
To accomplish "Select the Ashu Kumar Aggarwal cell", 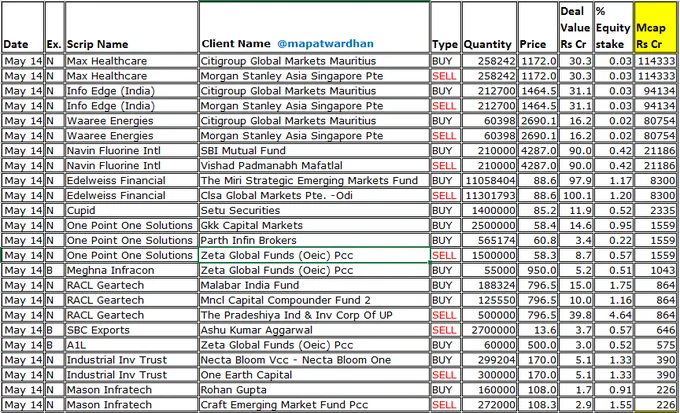I will (x=314, y=330).
